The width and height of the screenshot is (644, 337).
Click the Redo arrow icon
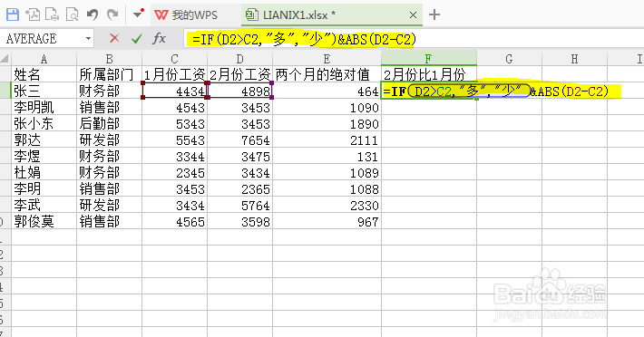coord(112,14)
